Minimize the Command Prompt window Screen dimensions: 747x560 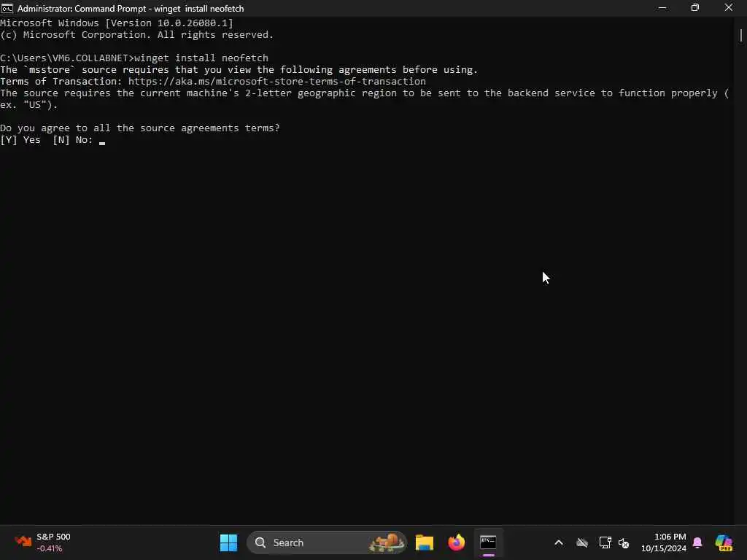[x=662, y=8]
